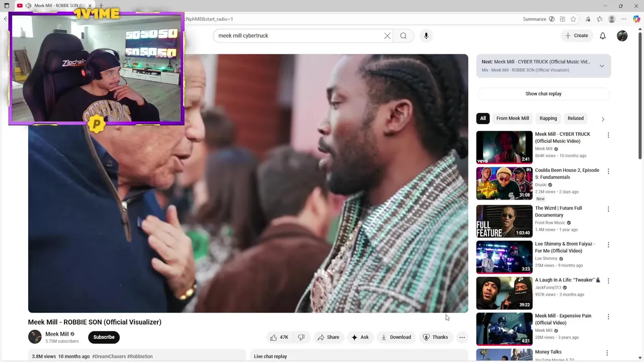This screenshot has height=362, width=644.
Task: Open options menu for the Expensive Pain video
Action: coord(608,317)
